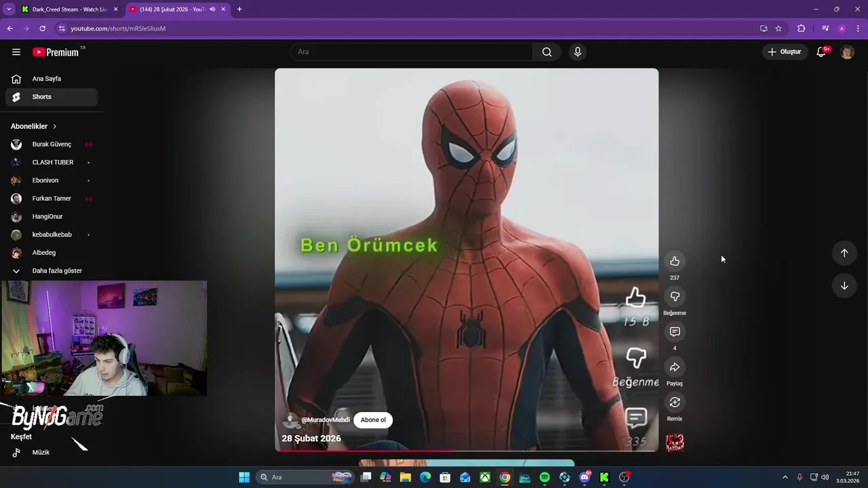Show hidden system tray icons
The height and width of the screenshot is (488, 868).
(x=785, y=477)
